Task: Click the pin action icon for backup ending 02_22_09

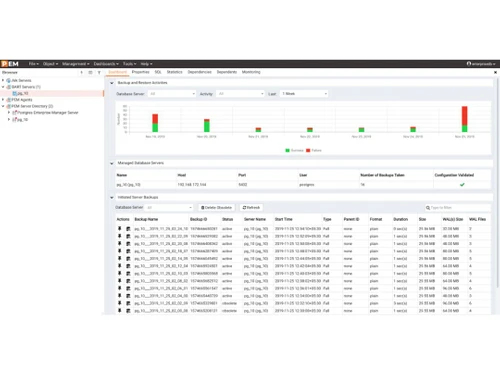Action: [x=120, y=236]
